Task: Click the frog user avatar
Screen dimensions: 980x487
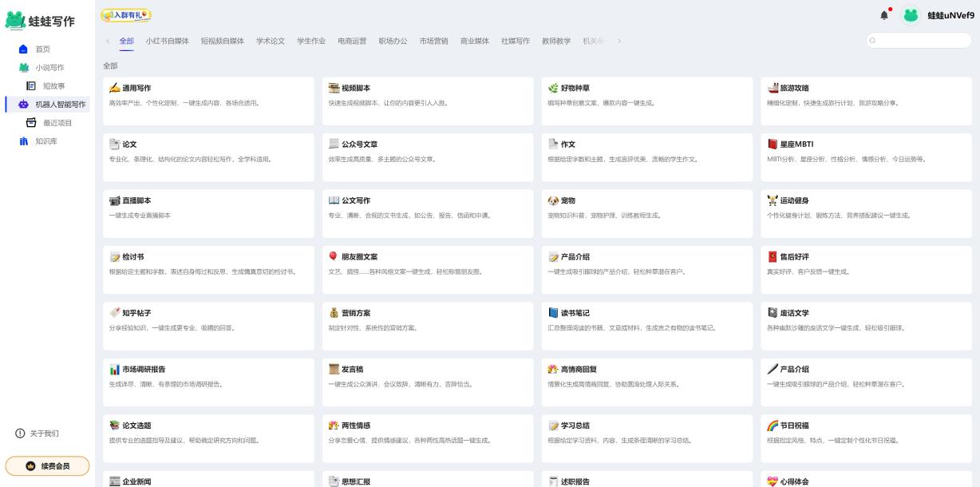Action: tap(911, 15)
